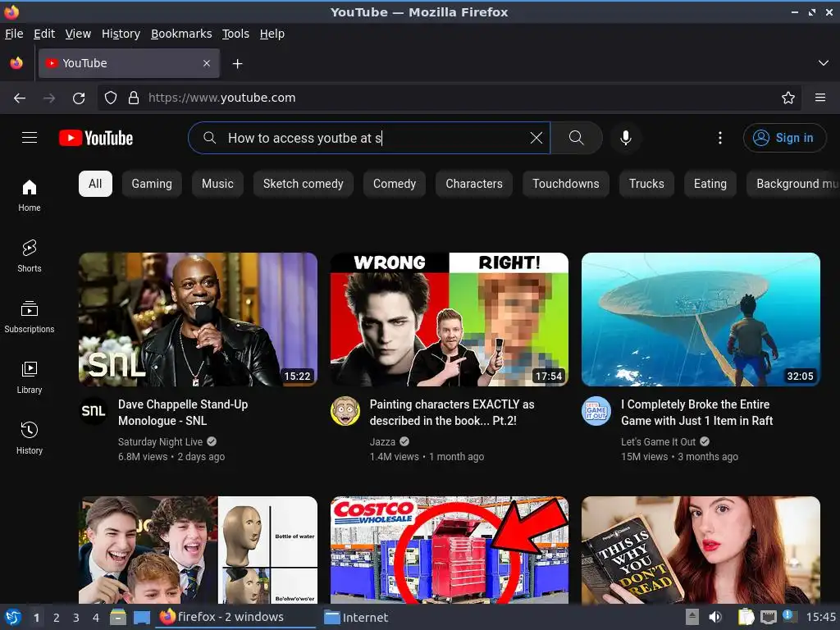840x630 pixels.
Task: Open Dave Chappelle Stand-Up Monologue title link
Action: click(183, 413)
